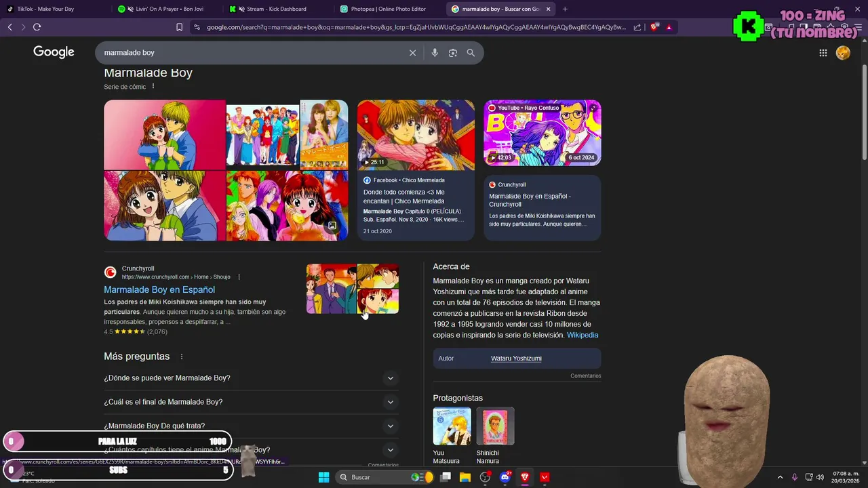Switch to the TikTok - Make Your Day tab
The image size is (868, 488).
[x=54, y=9]
